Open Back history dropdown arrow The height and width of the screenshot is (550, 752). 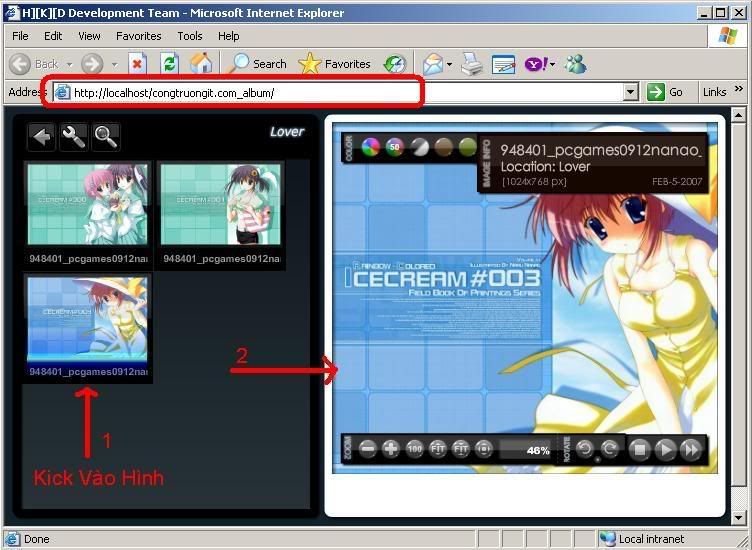click(x=70, y=64)
